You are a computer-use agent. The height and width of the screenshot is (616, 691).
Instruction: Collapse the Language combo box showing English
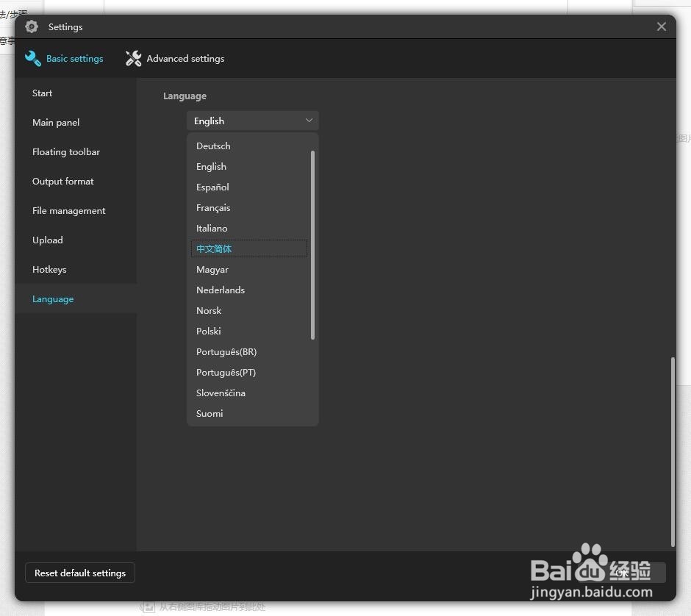[253, 121]
